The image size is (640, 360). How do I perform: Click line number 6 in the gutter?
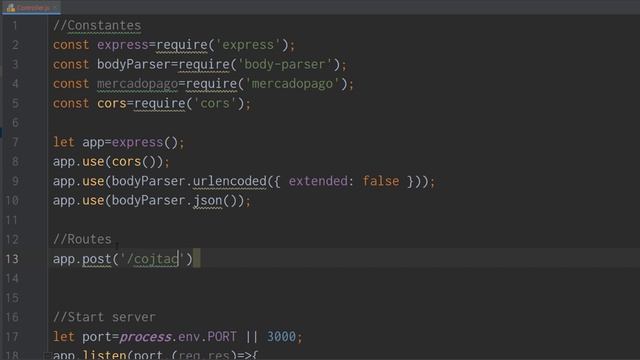tap(15, 122)
